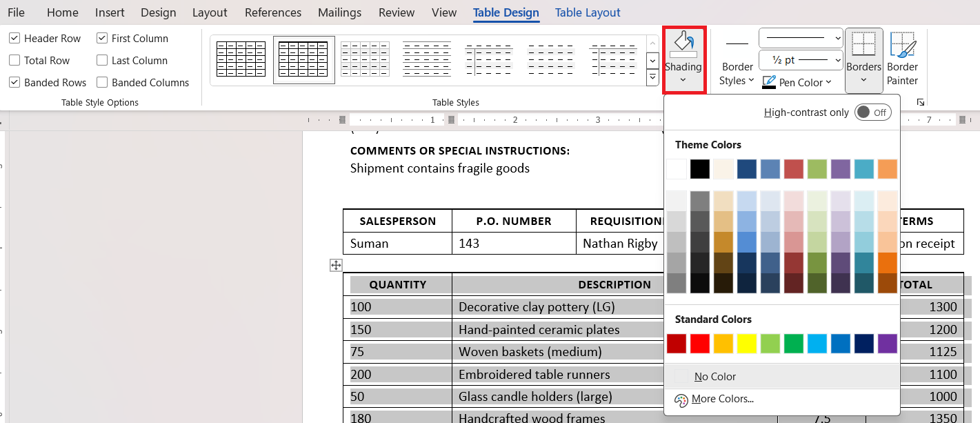Activate the Border Painter tool
The height and width of the screenshot is (423, 980).
(902, 59)
